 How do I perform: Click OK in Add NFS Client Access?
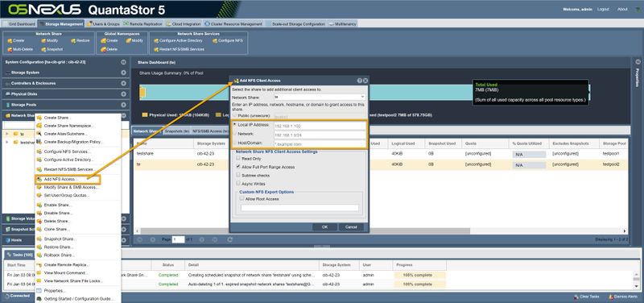(324, 227)
